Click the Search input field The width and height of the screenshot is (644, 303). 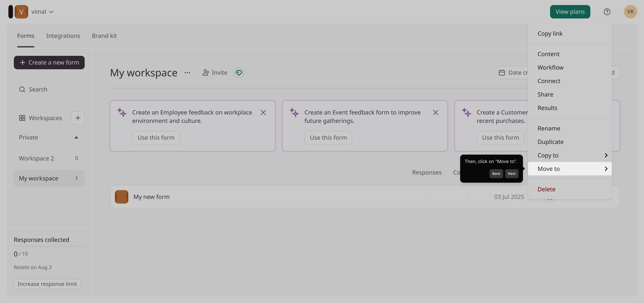[x=49, y=89]
